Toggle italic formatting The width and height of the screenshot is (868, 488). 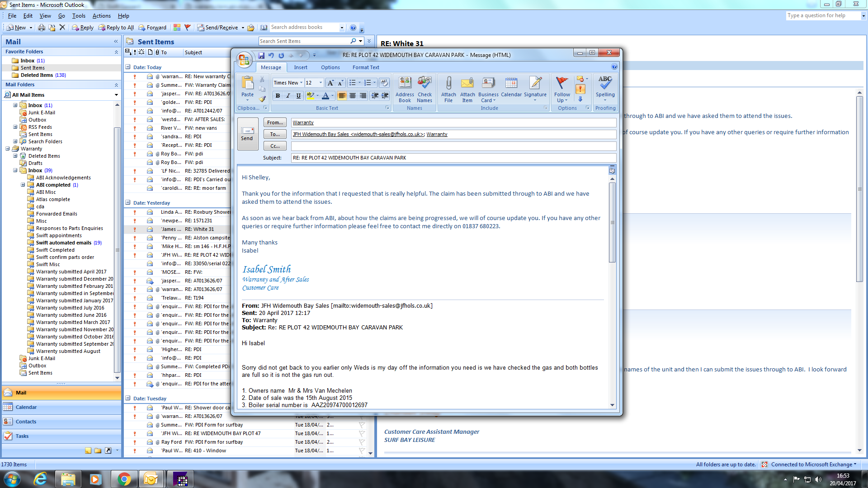[x=288, y=96]
